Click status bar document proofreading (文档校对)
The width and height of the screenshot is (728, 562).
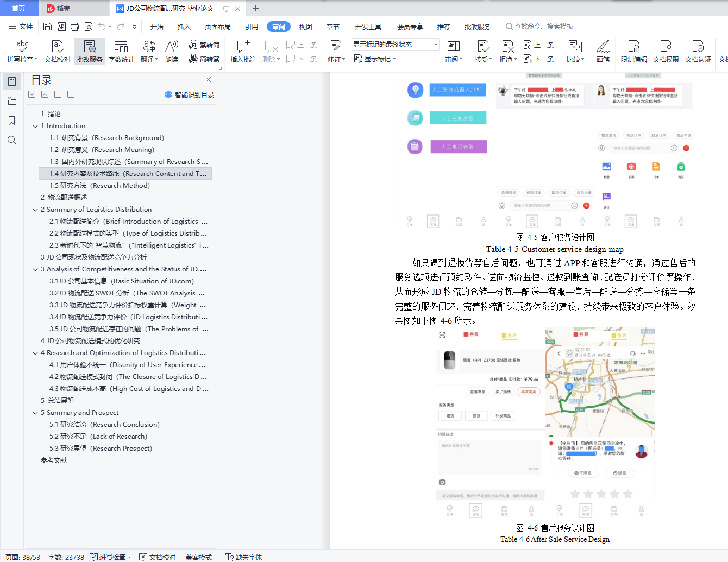pyautogui.click(x=158, y=557)
